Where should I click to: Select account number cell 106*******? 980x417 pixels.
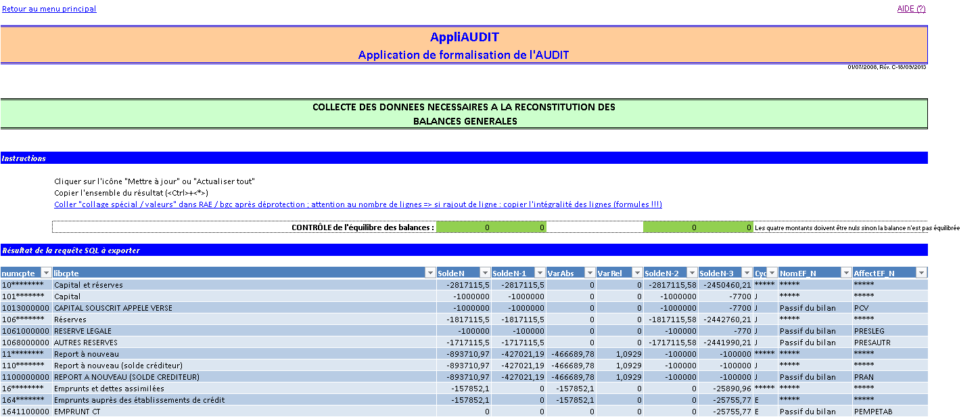(26, 320)
